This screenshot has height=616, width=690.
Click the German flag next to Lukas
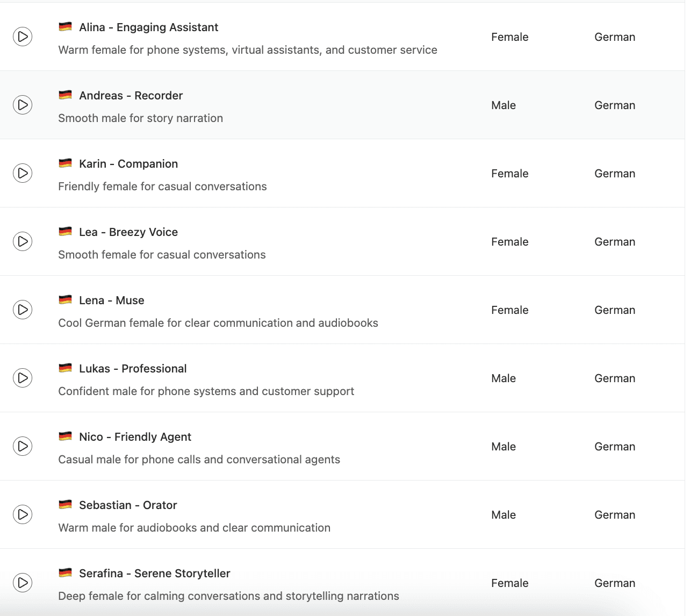pos(65,368)
